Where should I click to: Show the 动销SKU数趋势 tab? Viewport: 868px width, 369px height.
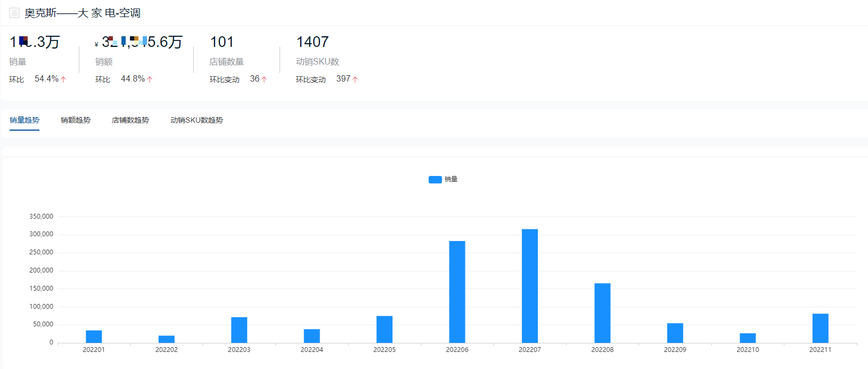196,120
